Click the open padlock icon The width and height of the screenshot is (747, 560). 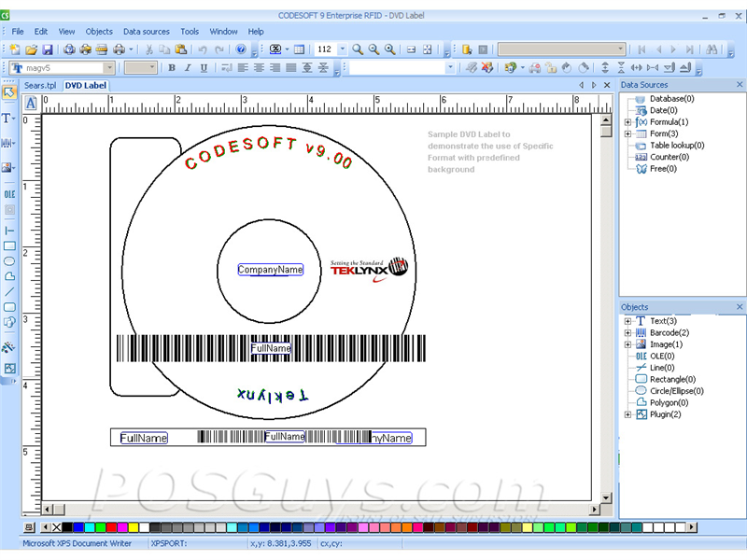pos(551,68)
